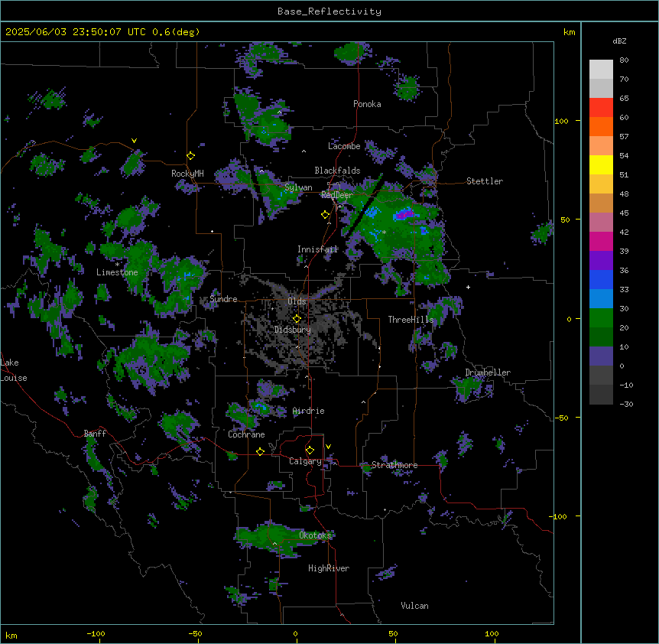Click the Okotoks label
Image resolution: width=659 pixels, height=644 pixels.
(315, 535)
